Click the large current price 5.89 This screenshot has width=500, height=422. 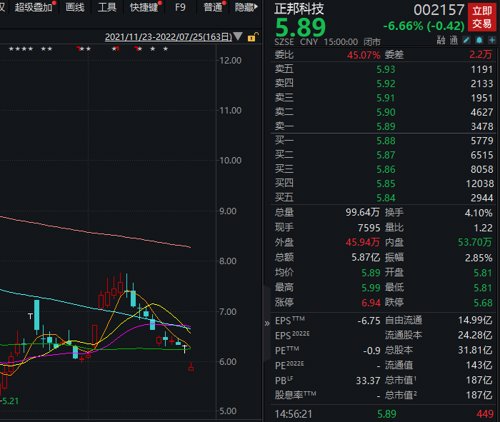[x=300, y=27]
